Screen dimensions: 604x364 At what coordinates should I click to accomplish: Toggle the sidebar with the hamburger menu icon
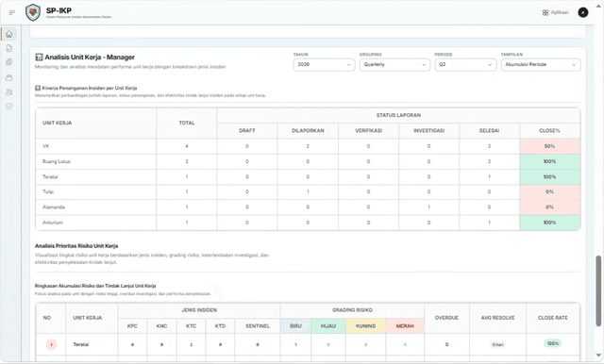click(12, 12)
